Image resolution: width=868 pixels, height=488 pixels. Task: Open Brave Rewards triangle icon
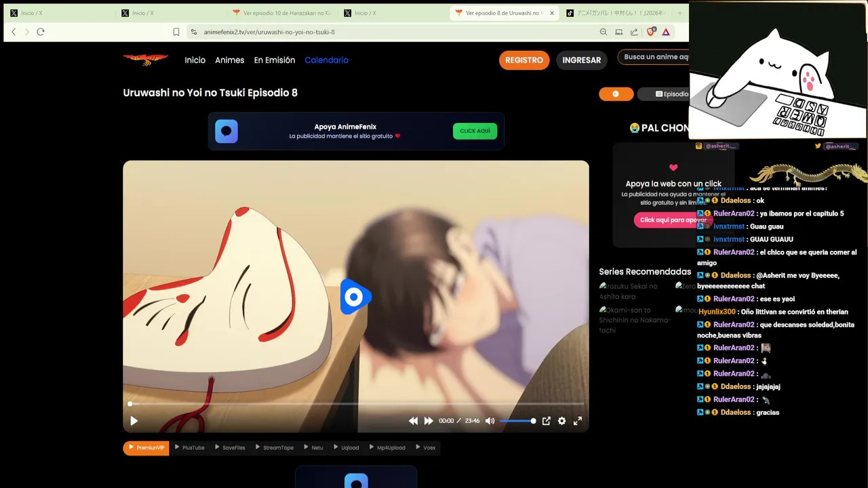click(666, 32)
